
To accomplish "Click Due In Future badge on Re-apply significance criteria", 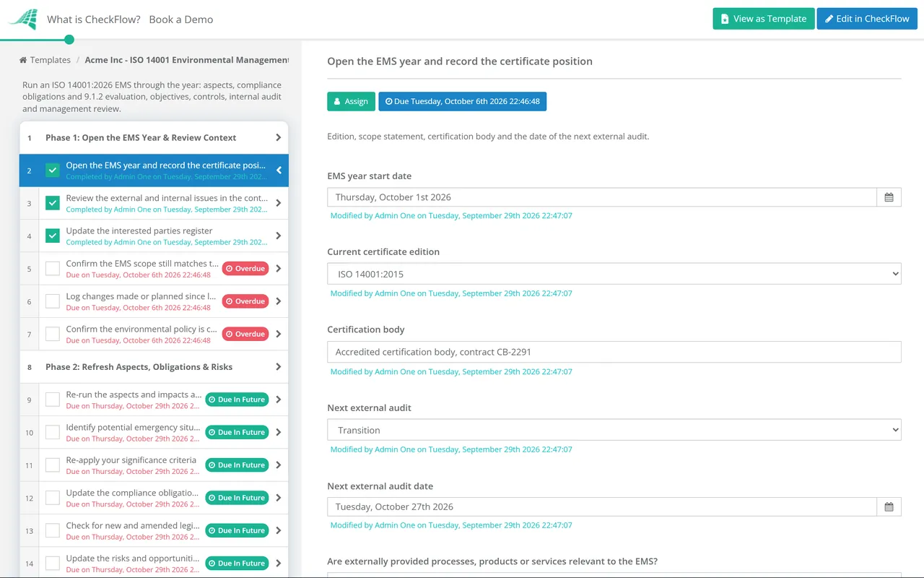I will click(x=237, y=465).
